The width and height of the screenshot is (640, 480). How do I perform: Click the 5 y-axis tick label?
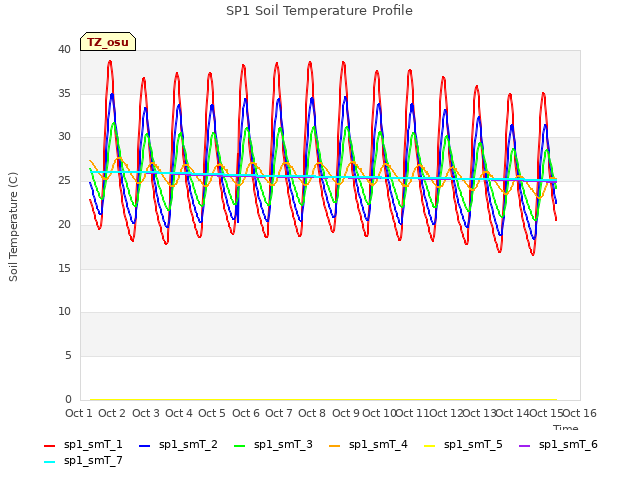68,356
